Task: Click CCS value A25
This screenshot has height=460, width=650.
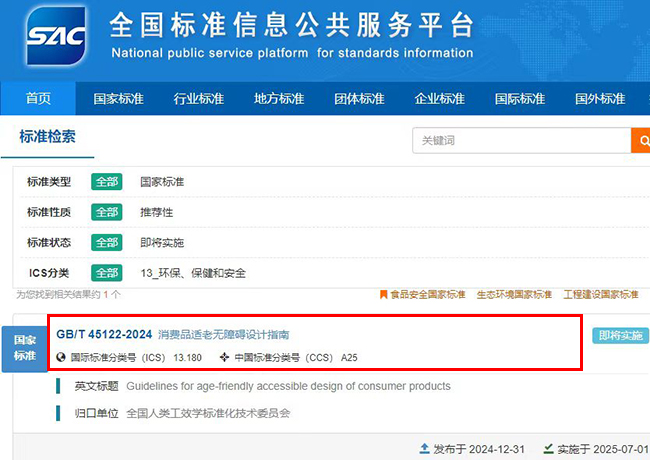Action: (x=349, y=358)
